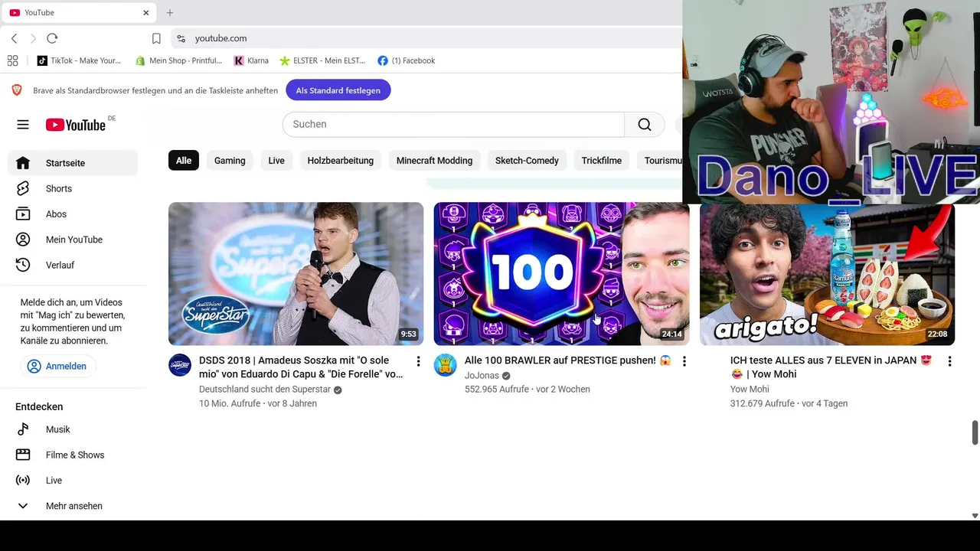The width and height of the screenshot is (980, 551).
Task: Click the 10 Mio. Aufrufe text
Action: click(x=230, y=403)
